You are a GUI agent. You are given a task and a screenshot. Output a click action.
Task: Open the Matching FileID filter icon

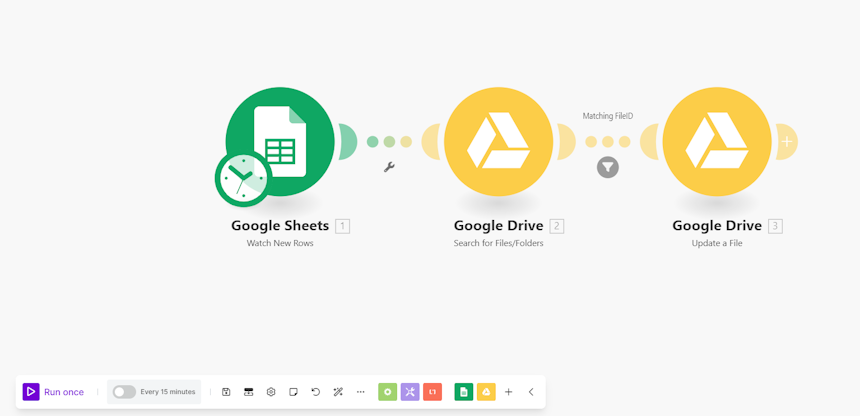[x=608, y=167]
